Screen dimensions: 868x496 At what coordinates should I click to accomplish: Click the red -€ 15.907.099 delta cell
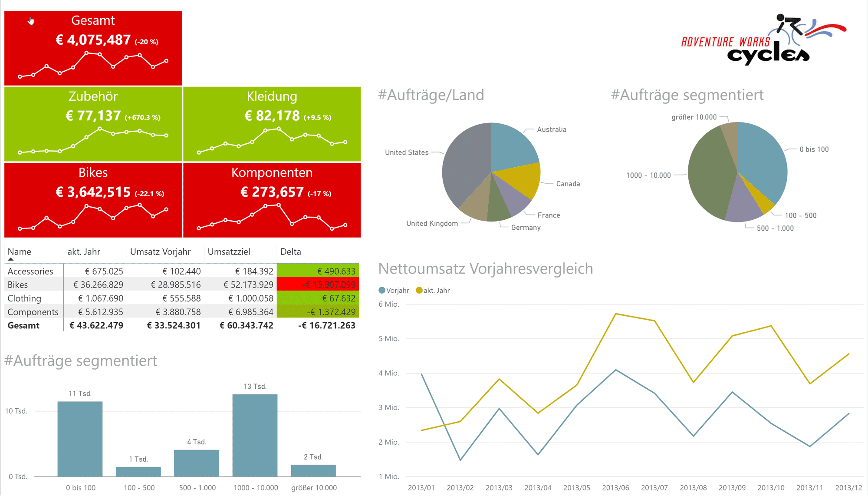[x=318, y=284]
